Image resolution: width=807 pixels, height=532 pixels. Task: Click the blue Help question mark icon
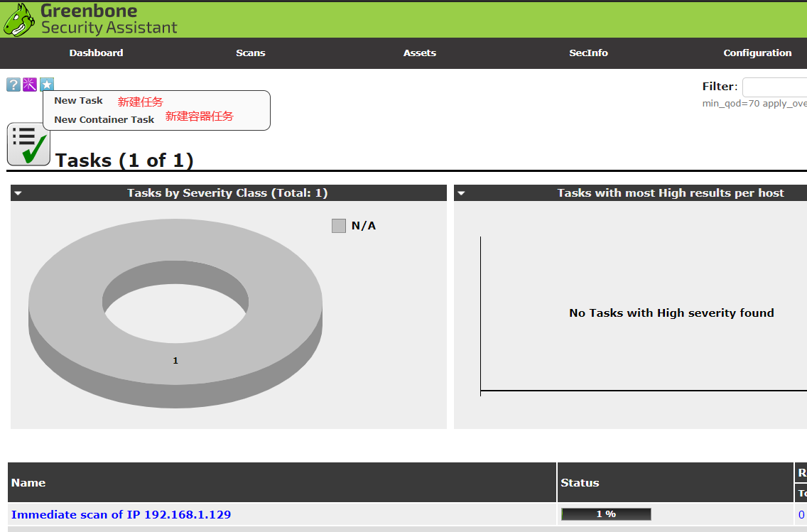tap(13, 85)
